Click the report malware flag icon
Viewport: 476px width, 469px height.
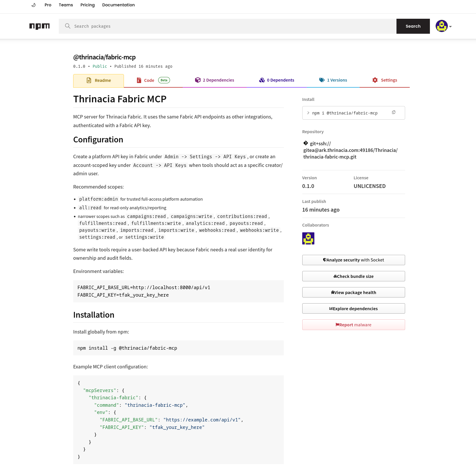click(x=337, y=325)
